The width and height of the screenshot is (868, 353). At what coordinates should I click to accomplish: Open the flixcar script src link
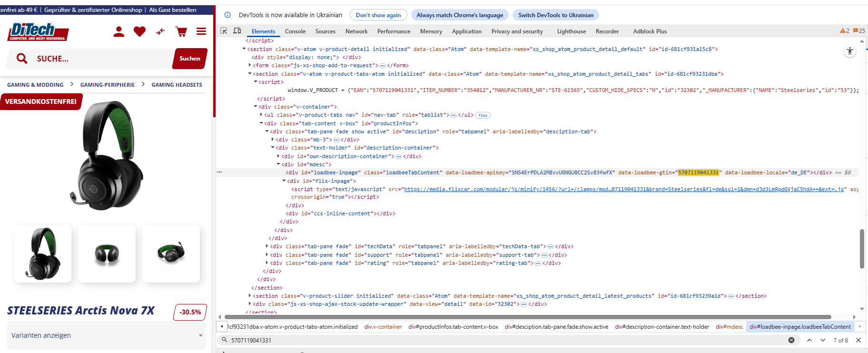click(624, 189)
